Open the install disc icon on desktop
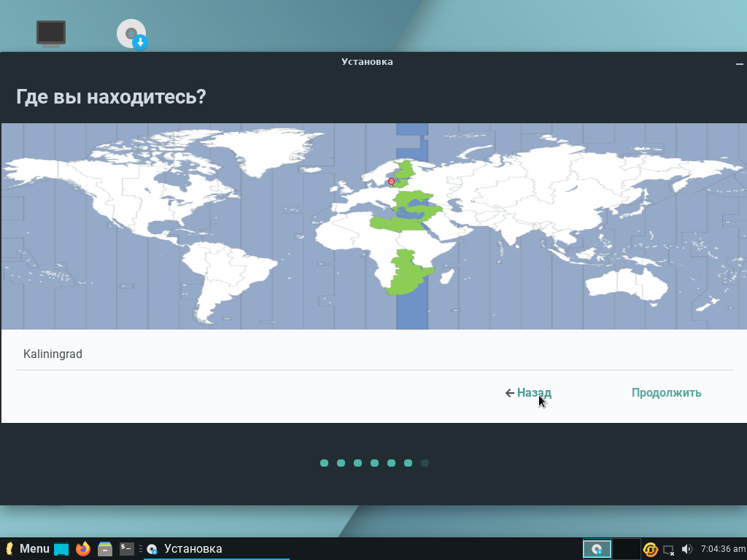The image size is (747, 560). click(132, 34)
